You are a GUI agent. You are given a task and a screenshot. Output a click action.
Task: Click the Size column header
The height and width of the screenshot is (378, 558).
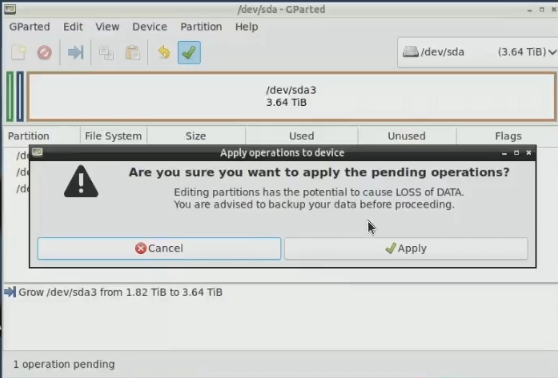tap(196, 136)
